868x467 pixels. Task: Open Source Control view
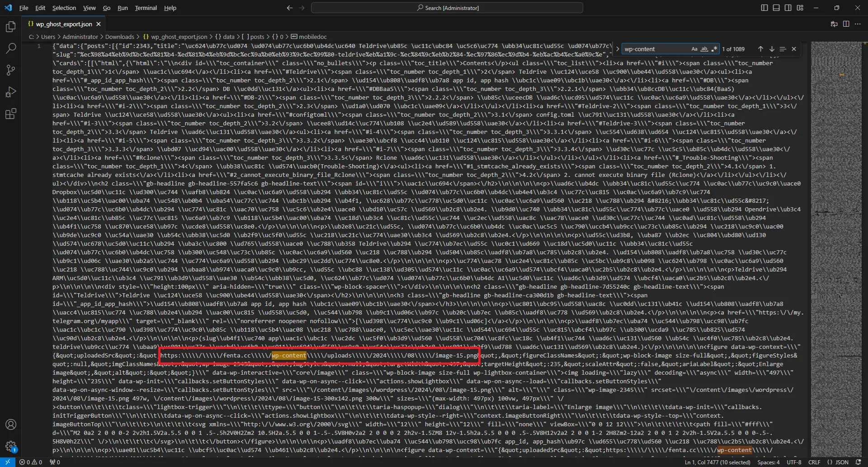tap(10, 70)
